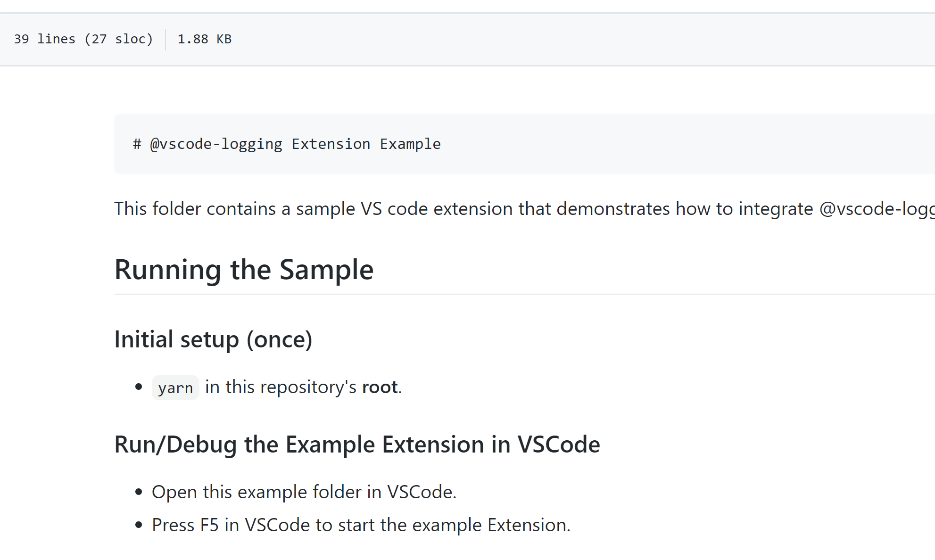The width and height of the screenshot is (935, 560).
Task: Click the "1.88 KB" file size label
Action: pyautogui.click(x=204, y=39)
